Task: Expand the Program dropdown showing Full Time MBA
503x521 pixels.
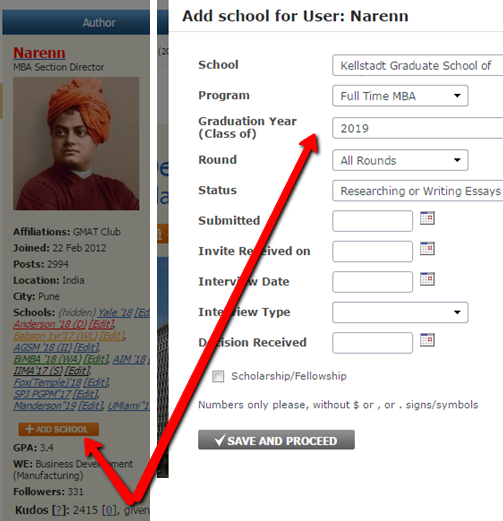Action: (400, 96)
